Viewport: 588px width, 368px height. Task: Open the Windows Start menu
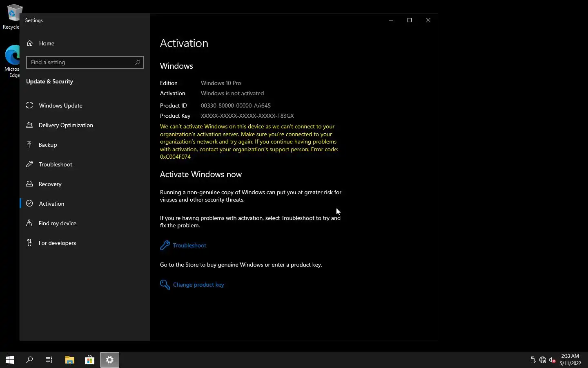(x=10, y=360)
